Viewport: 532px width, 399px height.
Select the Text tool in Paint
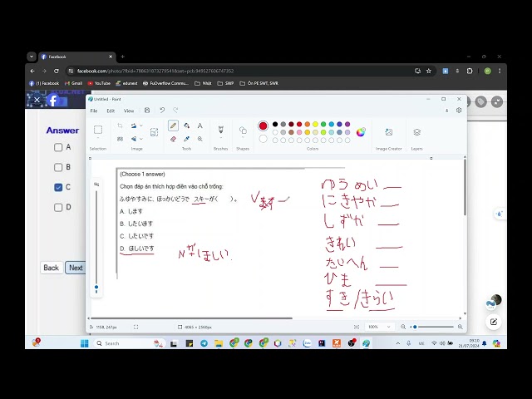tap(199, 126)
